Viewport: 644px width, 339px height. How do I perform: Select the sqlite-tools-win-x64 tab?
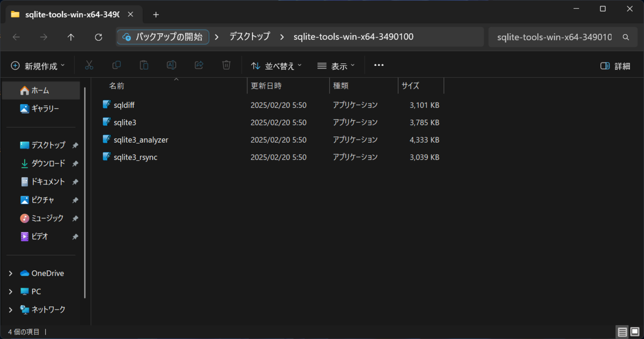point(72,14)
